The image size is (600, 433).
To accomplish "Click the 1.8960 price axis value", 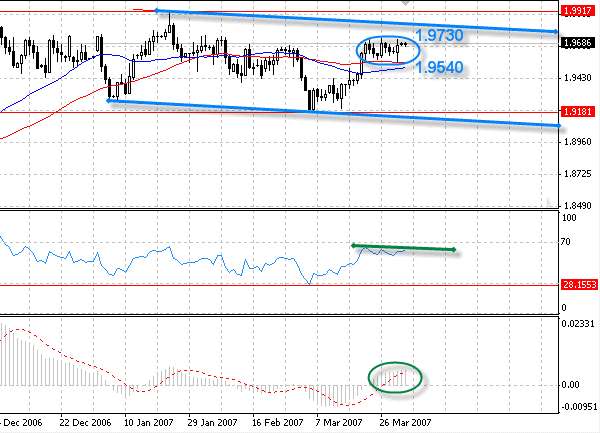I will [x=578, y=142].
